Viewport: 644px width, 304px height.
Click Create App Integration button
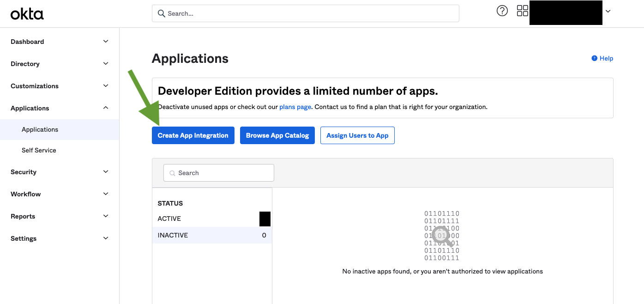tap(193, 135)
